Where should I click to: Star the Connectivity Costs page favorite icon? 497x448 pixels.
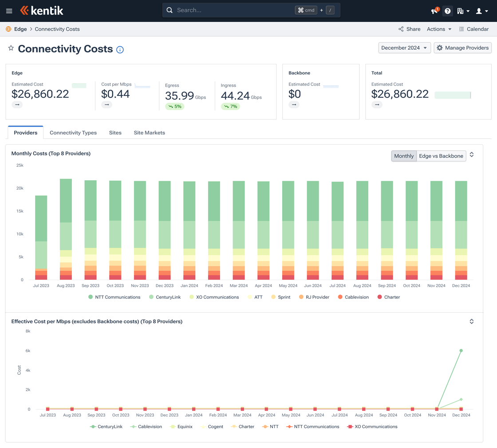point(11,49)
